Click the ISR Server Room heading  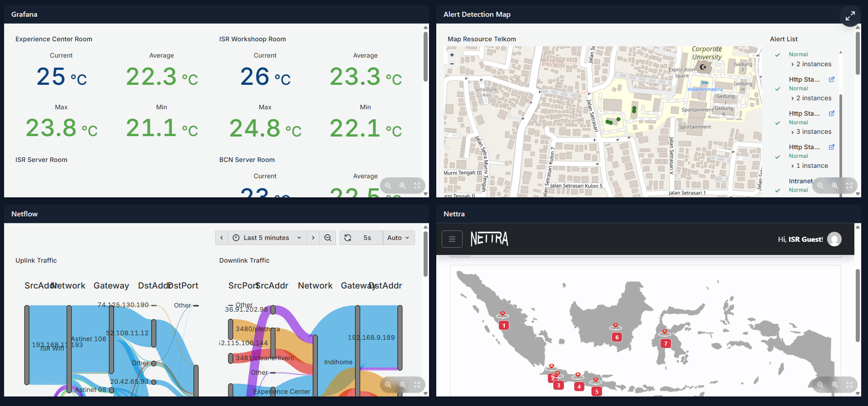41,160
